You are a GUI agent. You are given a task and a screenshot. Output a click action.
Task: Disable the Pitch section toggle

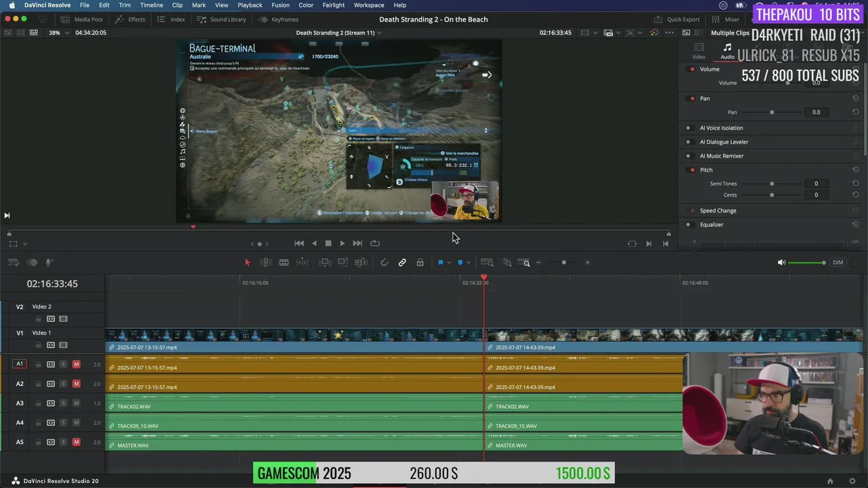point(692,170)
